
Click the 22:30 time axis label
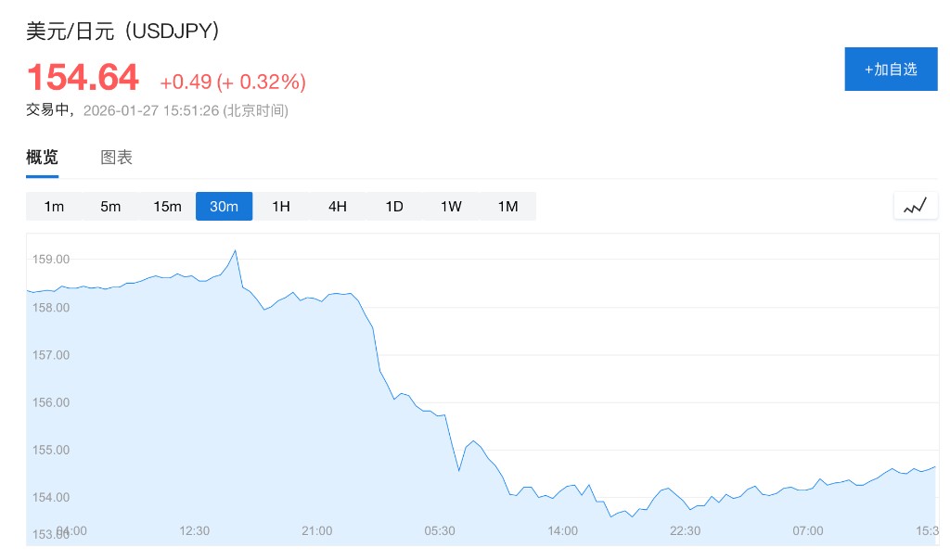[x=686, y=530]
